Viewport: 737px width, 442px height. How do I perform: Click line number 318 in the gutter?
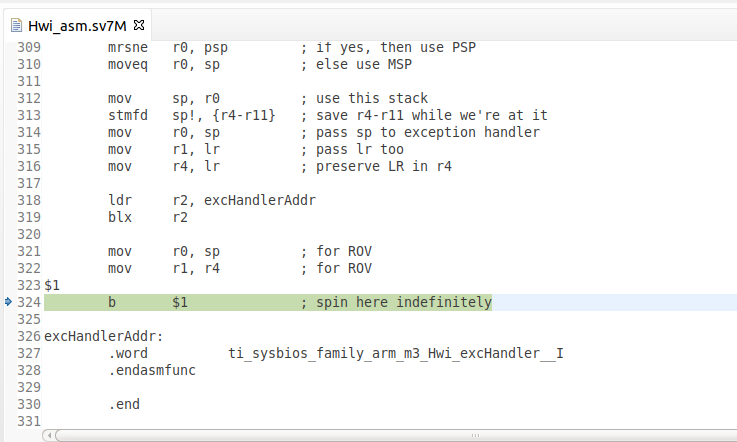pos(29,199)
